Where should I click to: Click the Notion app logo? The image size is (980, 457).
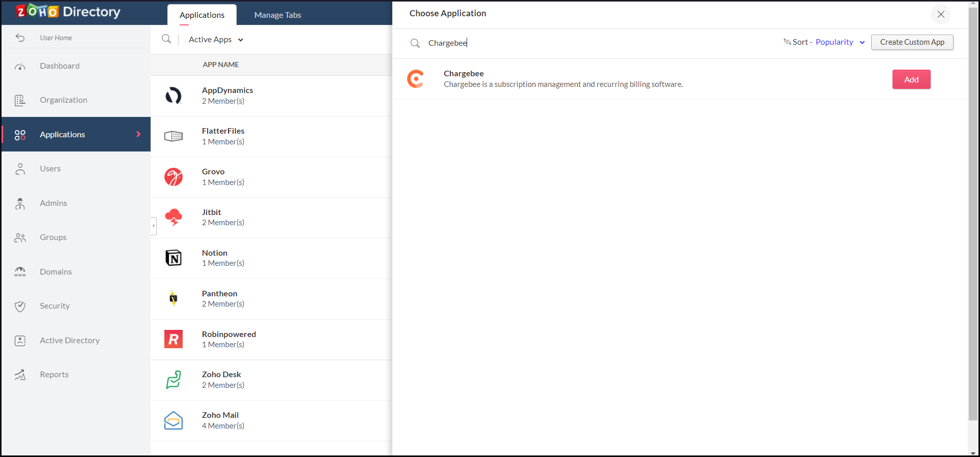(x=174, y=258)
